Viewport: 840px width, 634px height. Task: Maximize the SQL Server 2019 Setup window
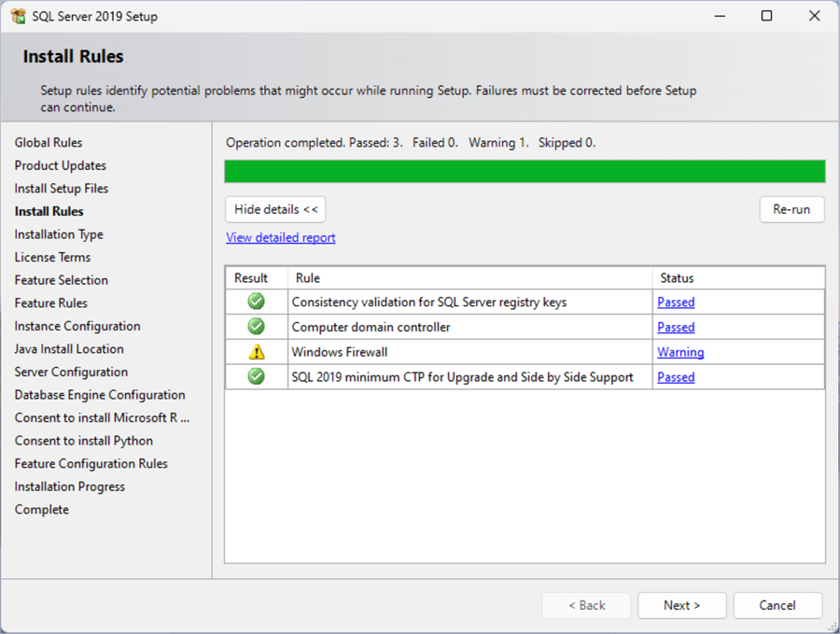(766, 16)
